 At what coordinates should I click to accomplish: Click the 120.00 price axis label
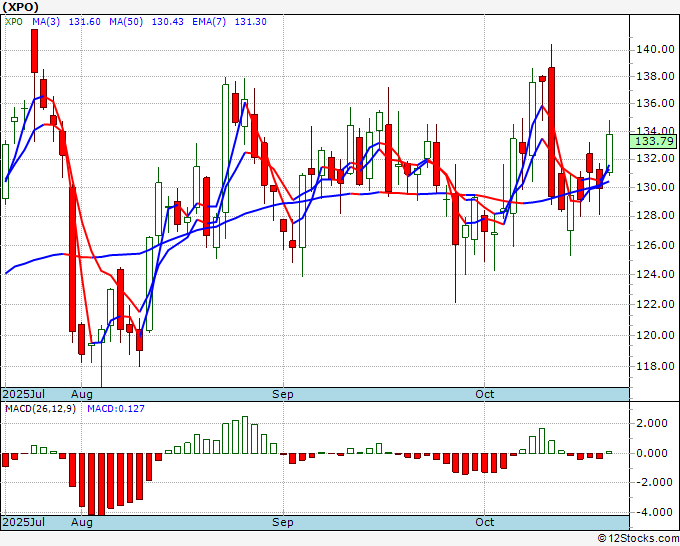coord(655,335)
